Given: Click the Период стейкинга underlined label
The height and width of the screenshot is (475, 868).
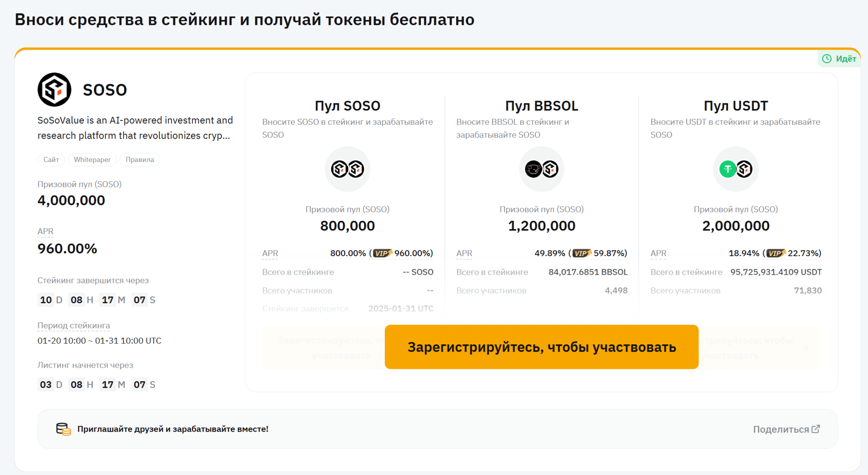Looking at the screenshot, I should point(73,326).
